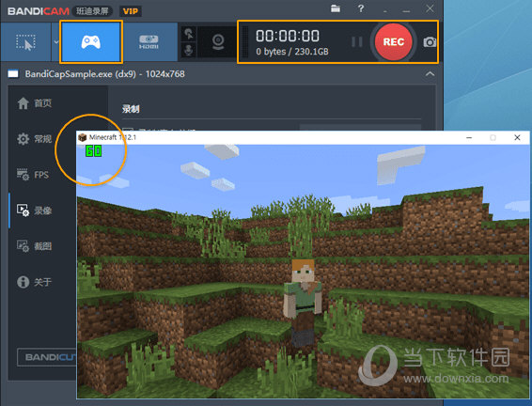This screenshot has height=406, width=532.
Task: Collapse BandiCapSample.exe target bar
Action: point(430,74)
